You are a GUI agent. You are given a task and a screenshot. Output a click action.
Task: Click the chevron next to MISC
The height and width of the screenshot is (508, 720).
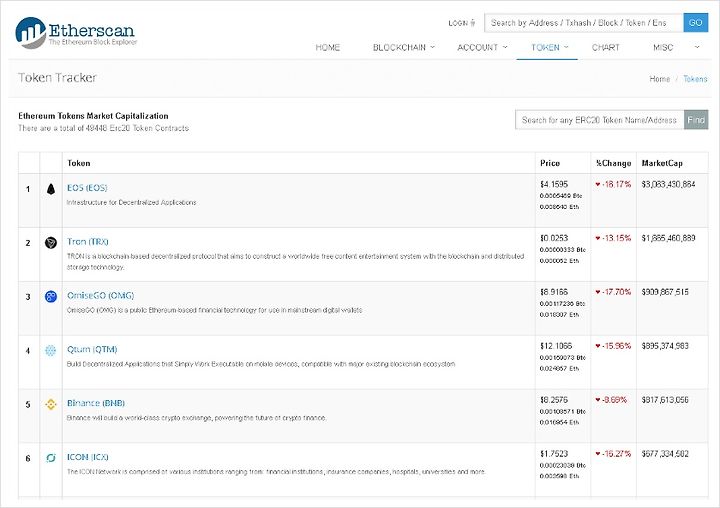697,47
